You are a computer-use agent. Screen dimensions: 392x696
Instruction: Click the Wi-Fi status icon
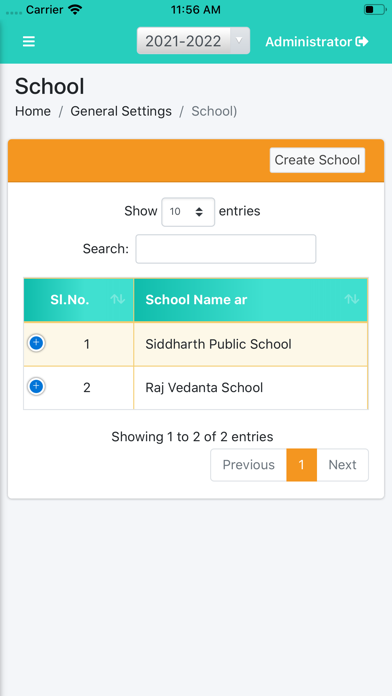[75, 9]
